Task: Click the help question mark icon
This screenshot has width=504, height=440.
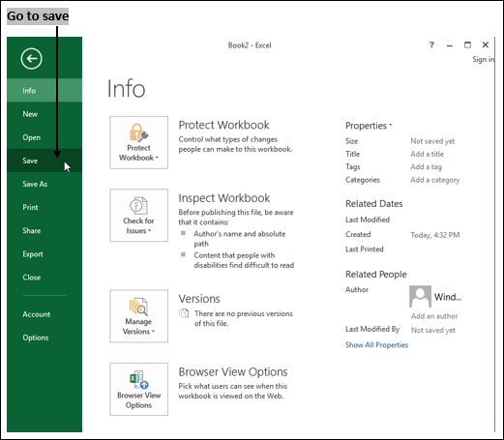Action: 431,44
